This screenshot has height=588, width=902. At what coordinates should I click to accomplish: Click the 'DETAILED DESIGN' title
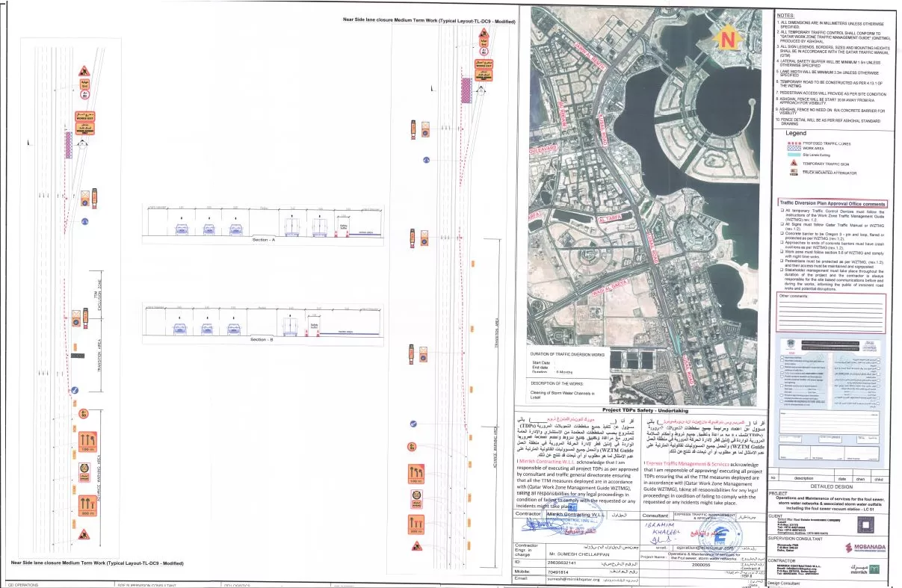[832, 486]
